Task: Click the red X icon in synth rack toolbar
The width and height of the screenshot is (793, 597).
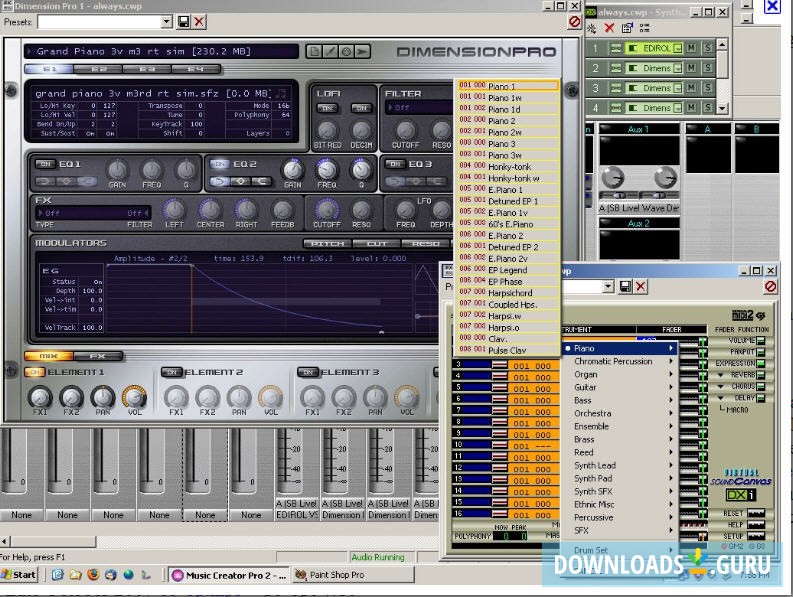Action: tap(610, 28)
